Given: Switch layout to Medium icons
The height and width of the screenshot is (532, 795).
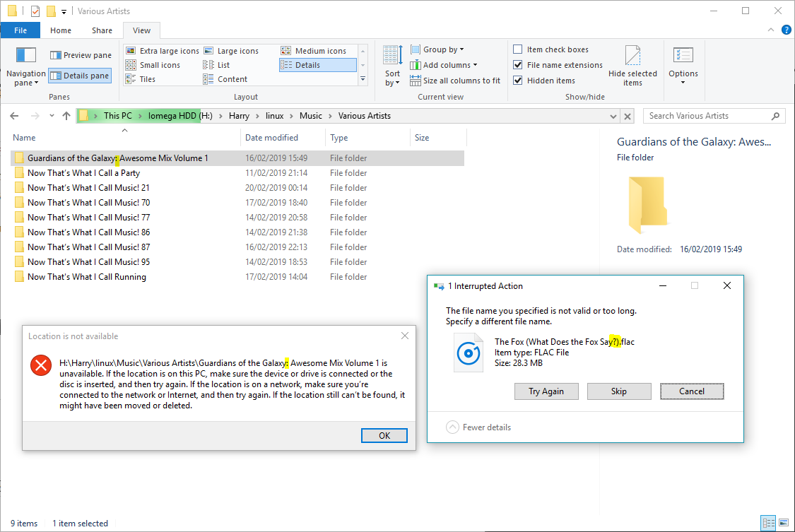Looking at the screenshot, I should click(313, 51).
